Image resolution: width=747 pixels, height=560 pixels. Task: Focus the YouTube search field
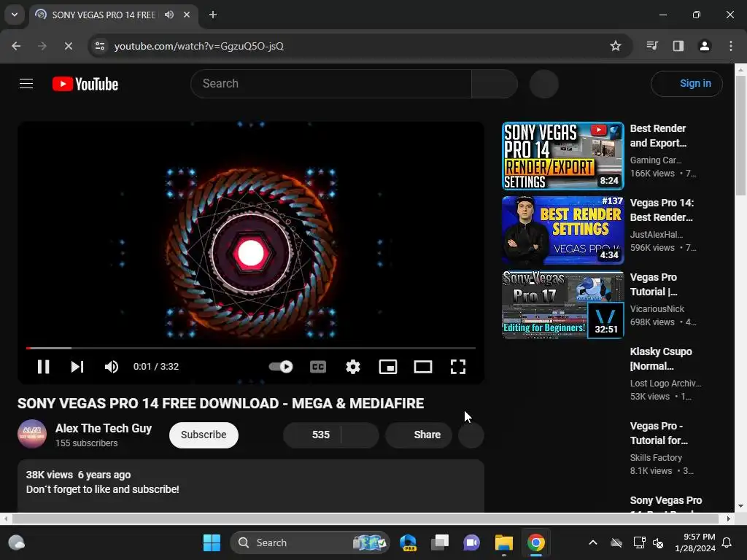click(331, 84)
